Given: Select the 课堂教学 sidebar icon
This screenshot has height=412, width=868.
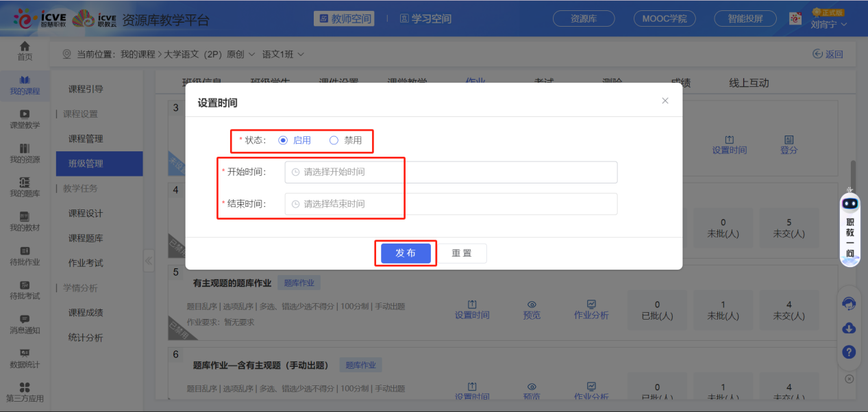Looking at the screenshot, I should coord(24,118).
